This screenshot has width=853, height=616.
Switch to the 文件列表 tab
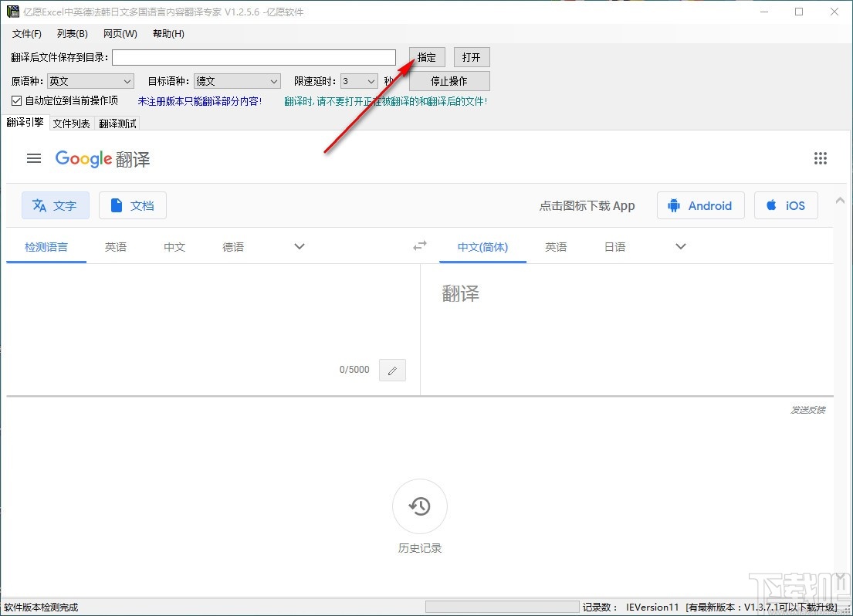pyautogui.click(x=71, y=123)
